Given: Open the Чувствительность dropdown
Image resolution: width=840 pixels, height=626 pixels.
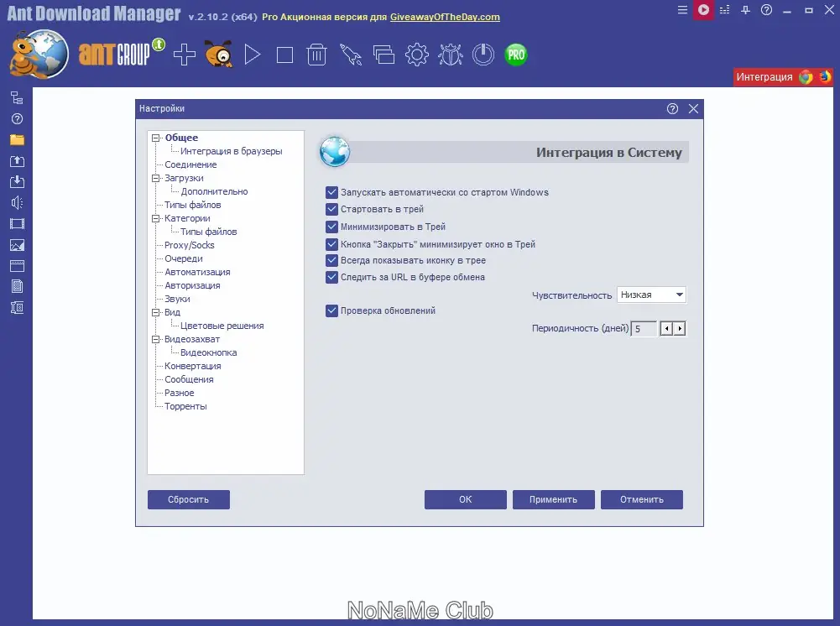Looking at the screenshot, I should click(651, 295).
